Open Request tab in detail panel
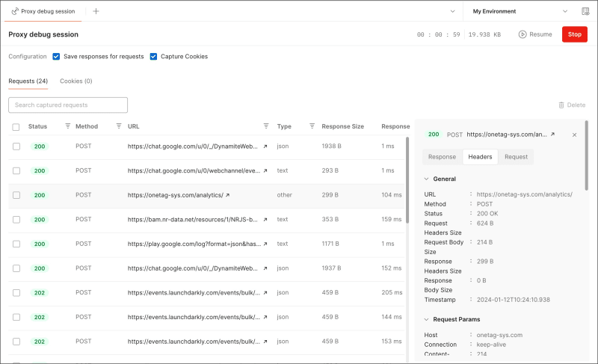The image size is (598, 364). pos(516,157)
